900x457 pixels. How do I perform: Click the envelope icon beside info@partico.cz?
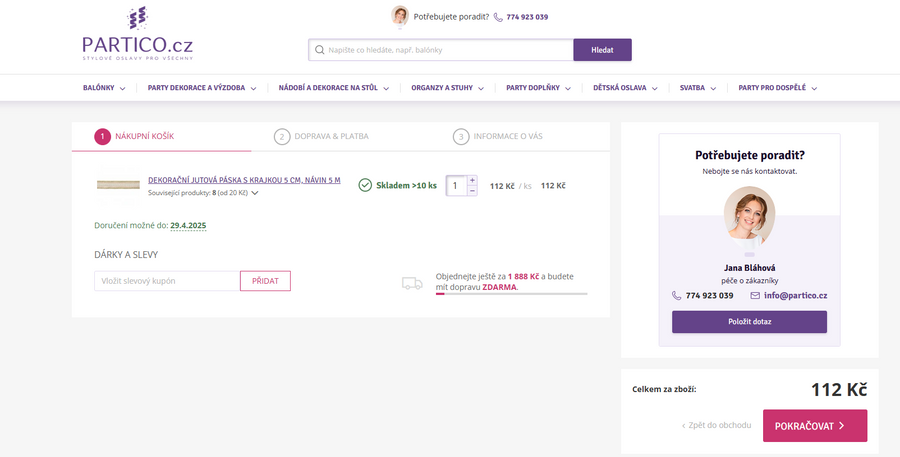[755, 296]
